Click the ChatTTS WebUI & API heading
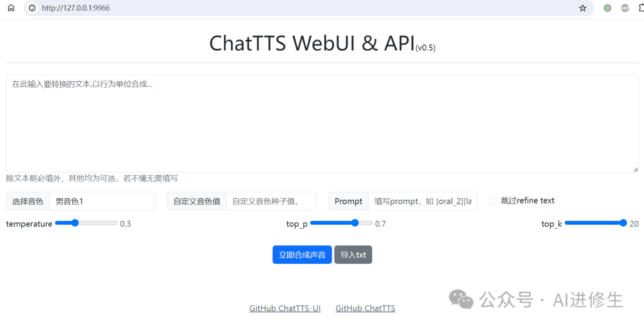Image resolution: width=644 pixels, height=326 pixels. tap(312, 43)
